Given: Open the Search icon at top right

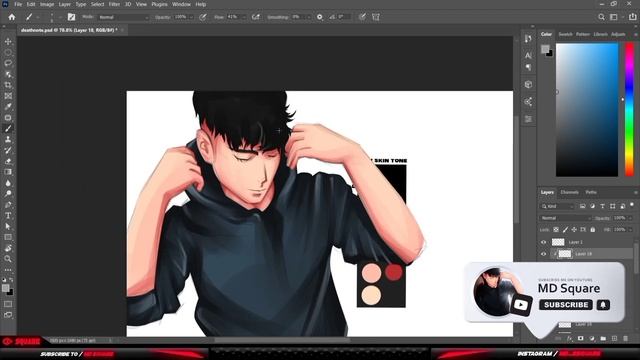Looking at the screenshot, I should pos(601,17).
